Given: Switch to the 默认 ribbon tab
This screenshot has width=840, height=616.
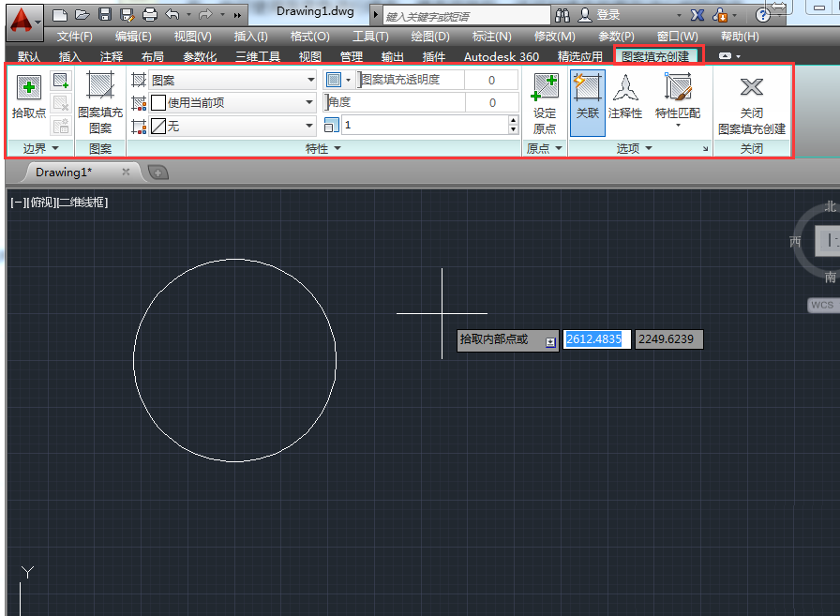Looking at the screenshot, I should tap(25, 55).
